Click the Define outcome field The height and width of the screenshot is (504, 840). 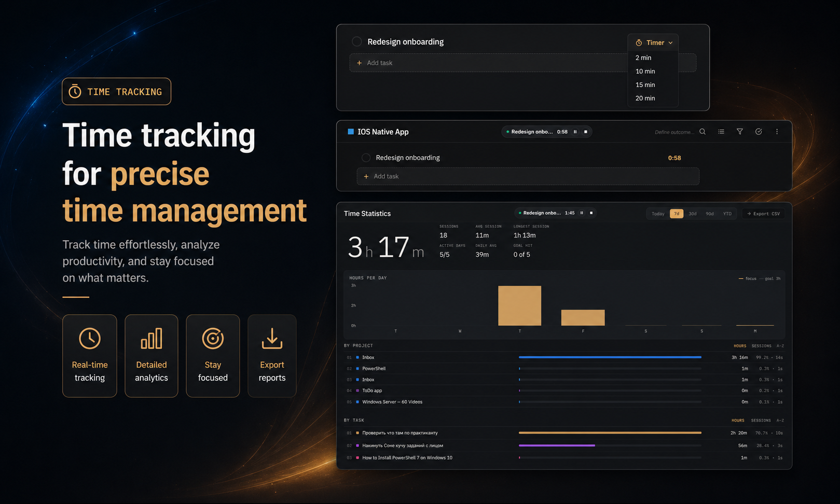click(x=673, y=132)
